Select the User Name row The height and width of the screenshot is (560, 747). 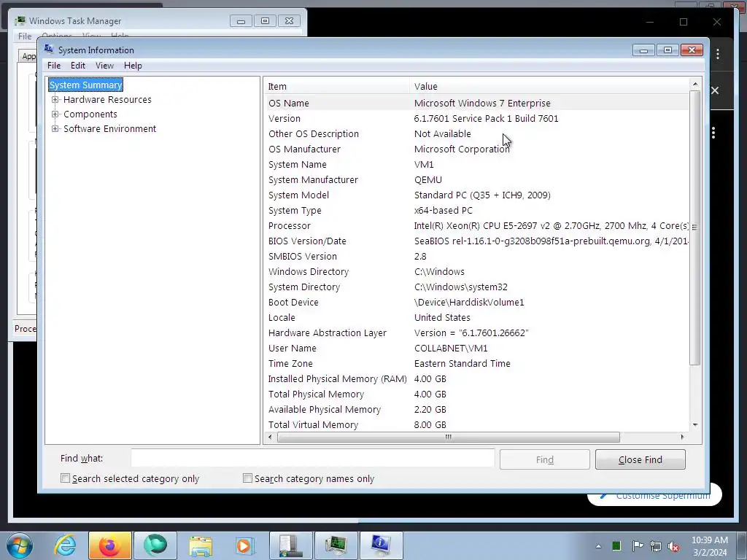(476, 348)
